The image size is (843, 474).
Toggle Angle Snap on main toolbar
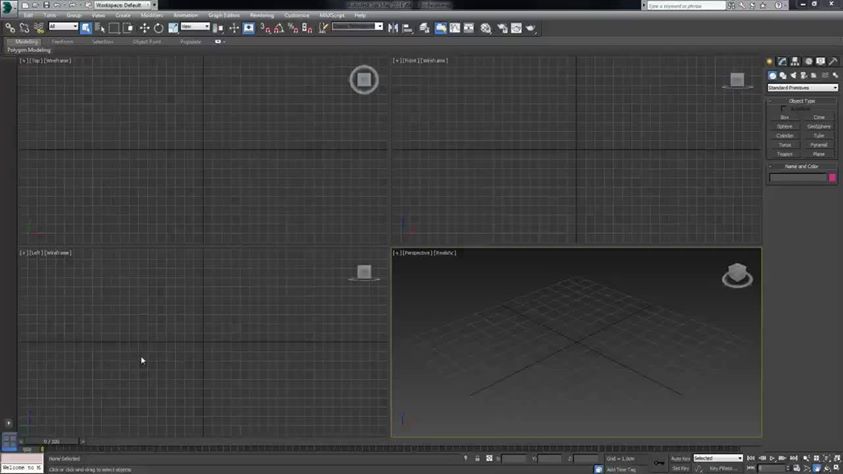tap(279, 28)
